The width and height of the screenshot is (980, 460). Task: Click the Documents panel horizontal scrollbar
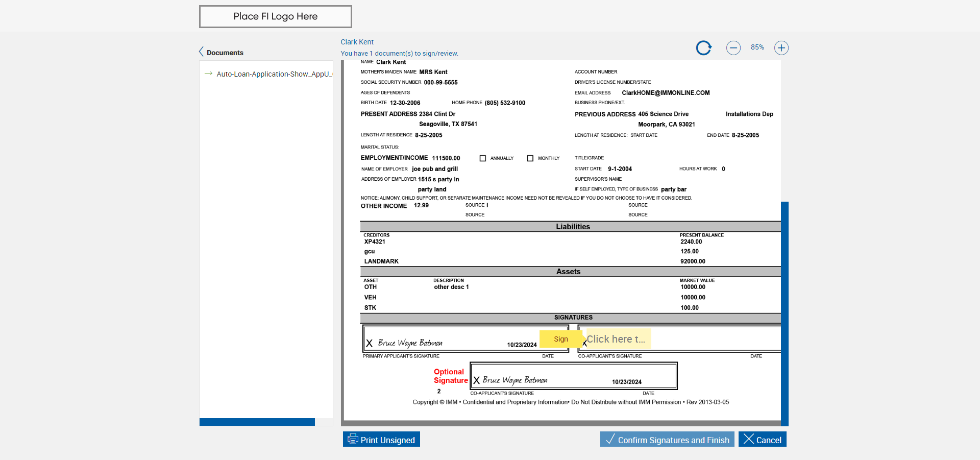[x=257, y=422]
